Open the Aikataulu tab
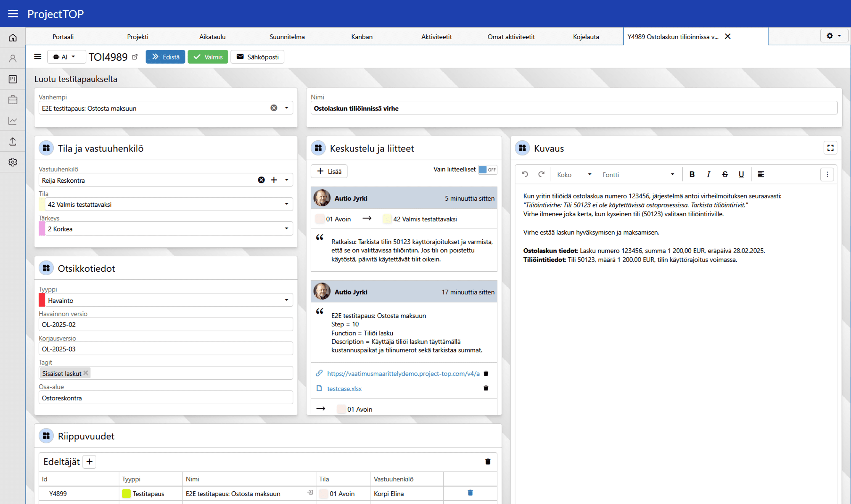The width and height of the screenshot is (851, 504). [x=212, y=37]
